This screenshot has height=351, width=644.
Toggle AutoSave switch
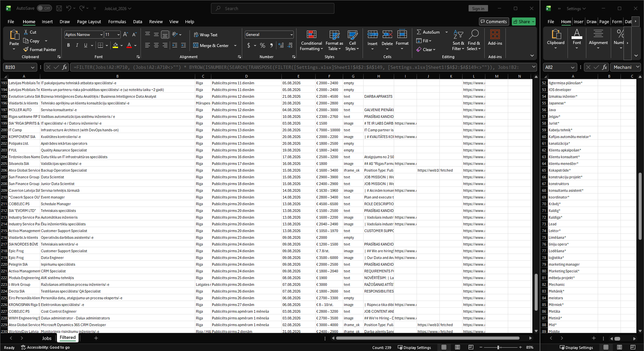44,8
